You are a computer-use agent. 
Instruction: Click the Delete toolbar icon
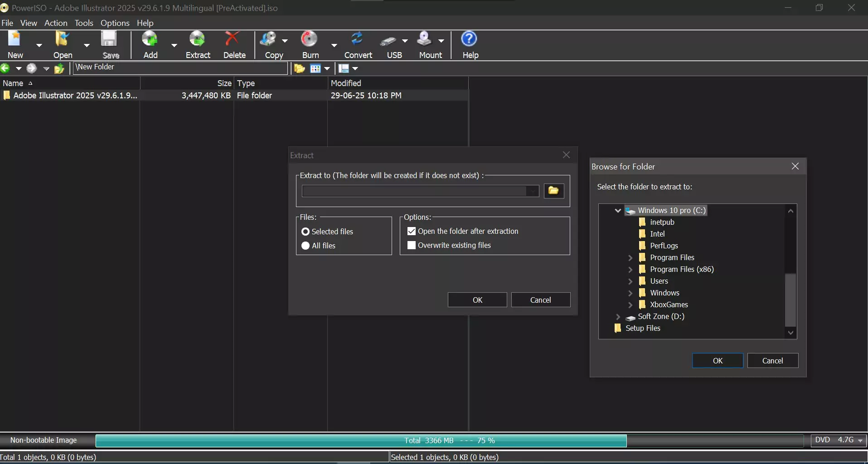tap(233, 39)
